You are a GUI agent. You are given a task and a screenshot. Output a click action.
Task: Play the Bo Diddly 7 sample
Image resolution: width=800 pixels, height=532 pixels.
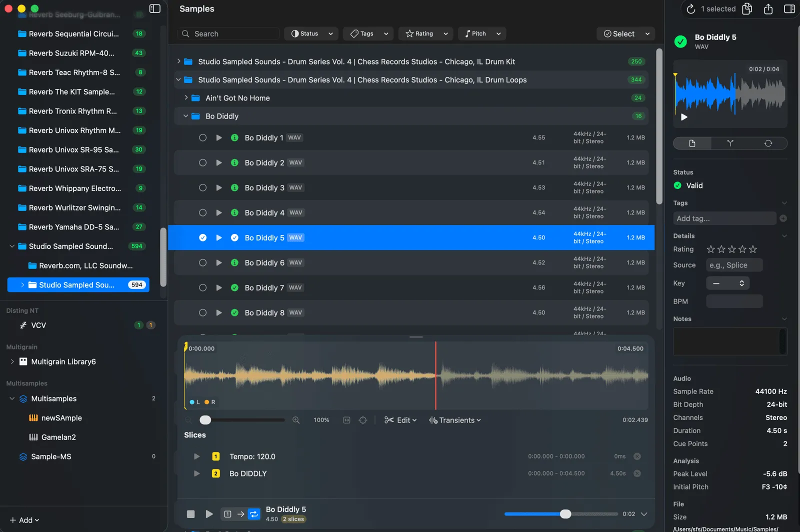(219, 287)
